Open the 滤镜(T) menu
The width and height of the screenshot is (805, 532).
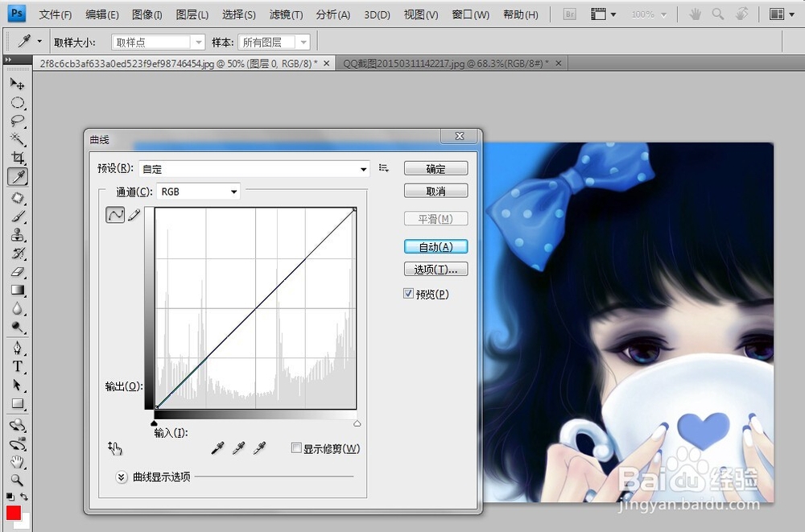click(x=286, y=14)
